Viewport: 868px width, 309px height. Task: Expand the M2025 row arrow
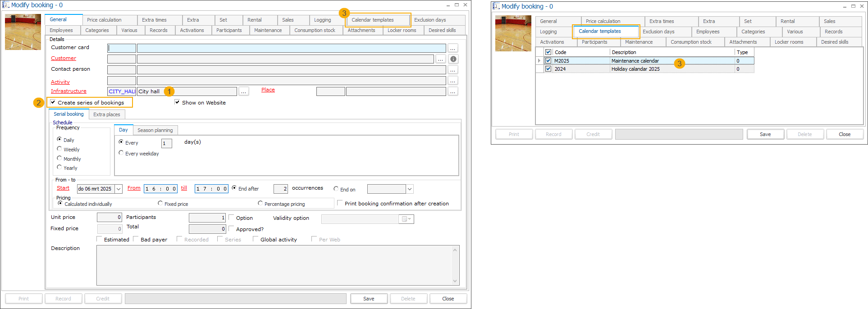point(539,61)
